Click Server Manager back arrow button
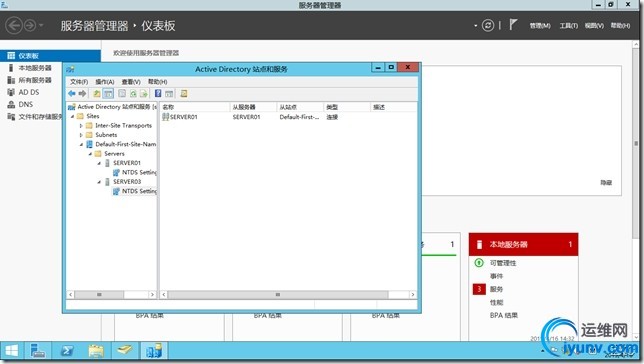644x364 pixels. point(14,25)
